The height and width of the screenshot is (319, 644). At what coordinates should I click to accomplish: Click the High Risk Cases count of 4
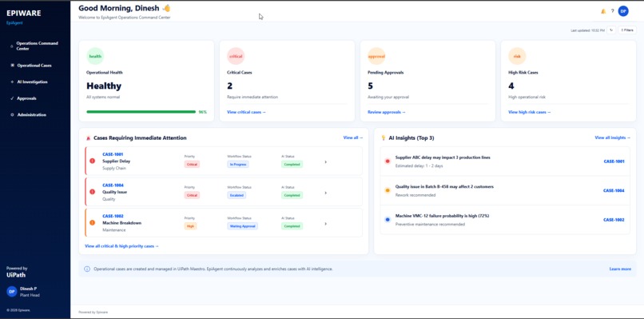click(x=511, y=86)
